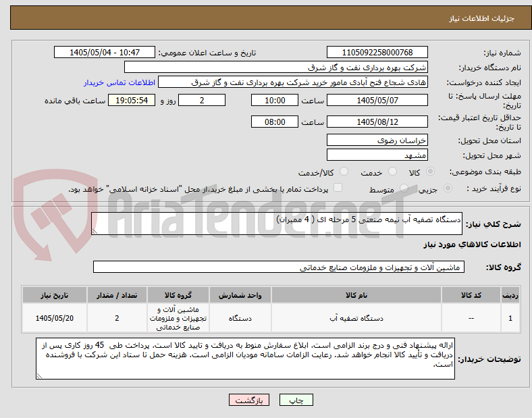The image size is (532, 418).
Task: Click the buyer organization name field
Action: [276, 67]
